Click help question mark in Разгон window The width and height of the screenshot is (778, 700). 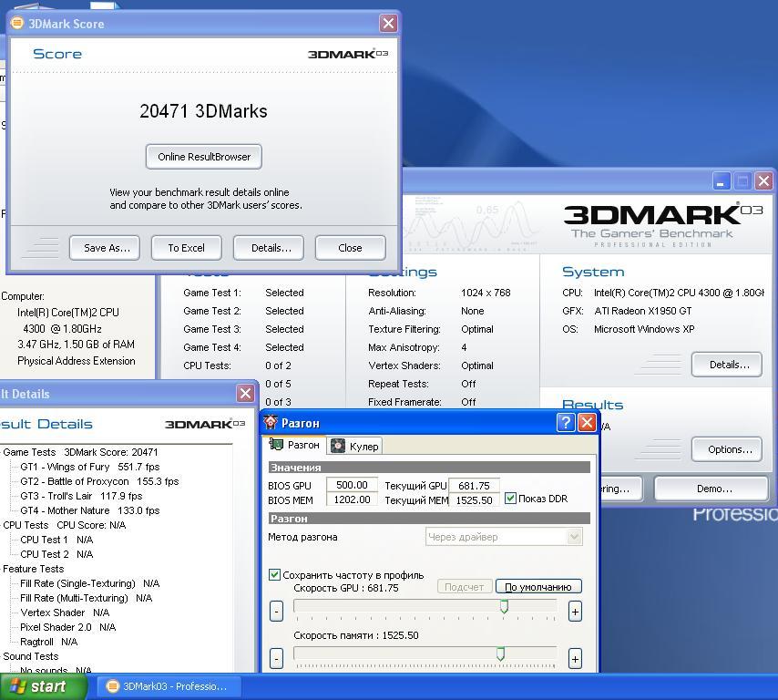coord(565,423)
